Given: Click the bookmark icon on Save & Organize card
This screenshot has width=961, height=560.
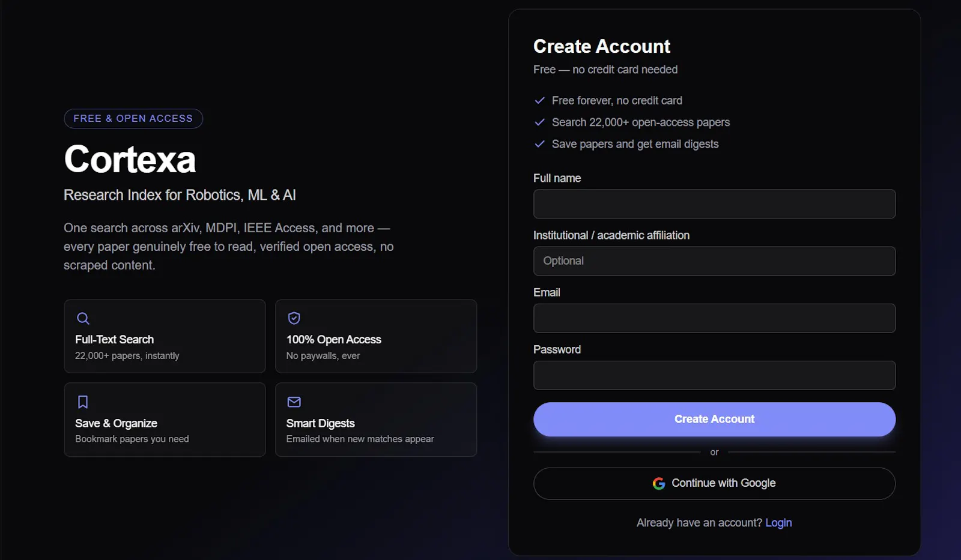Looking at the screenshot, I should click(83, 402).
